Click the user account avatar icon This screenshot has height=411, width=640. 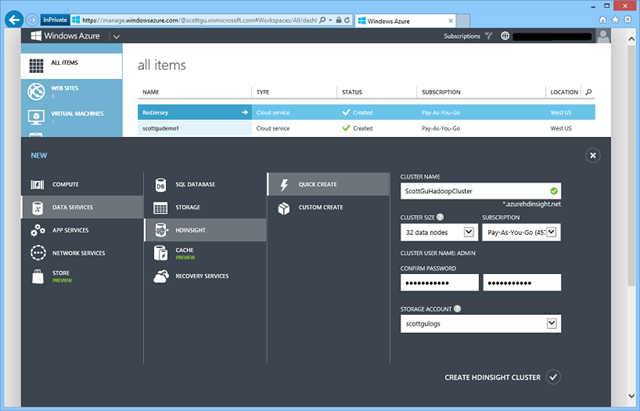[x=603, y=36]
